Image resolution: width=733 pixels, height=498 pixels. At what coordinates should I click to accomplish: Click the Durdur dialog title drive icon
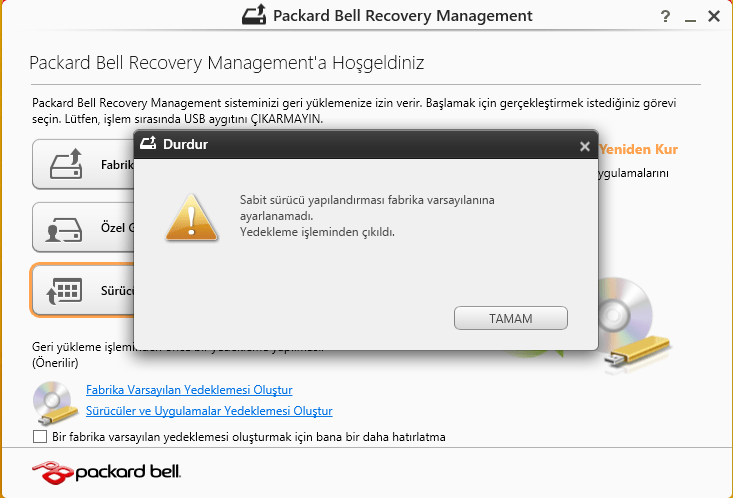148,145
